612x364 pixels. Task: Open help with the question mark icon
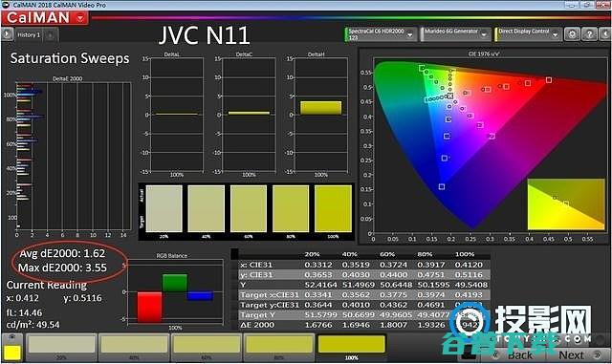589,34
